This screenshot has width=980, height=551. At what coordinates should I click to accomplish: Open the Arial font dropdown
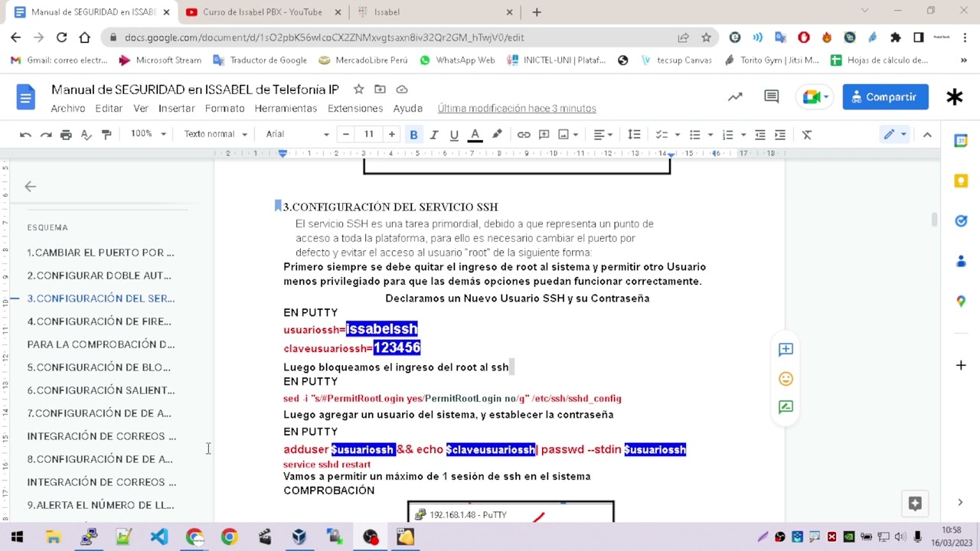click(297, 134)
